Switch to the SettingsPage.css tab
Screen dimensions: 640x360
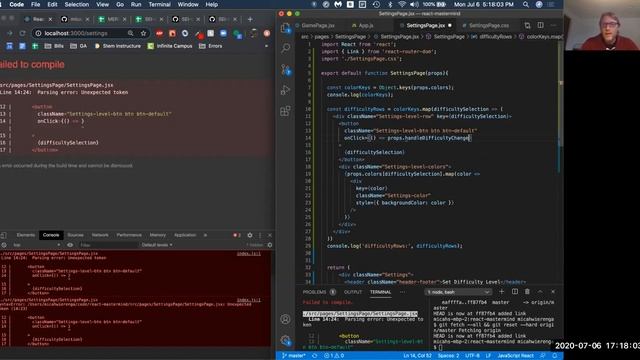489,25
